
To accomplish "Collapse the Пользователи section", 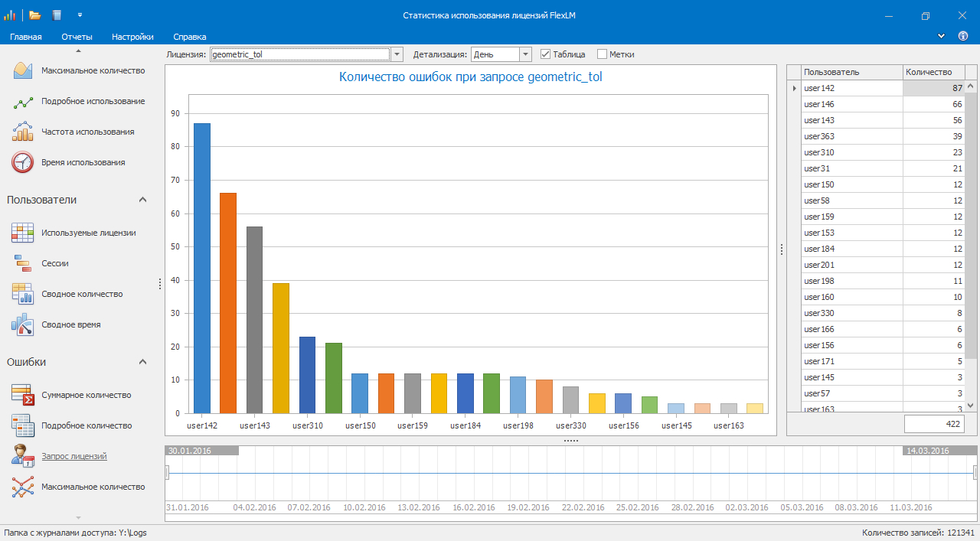I will coord(142,200).
